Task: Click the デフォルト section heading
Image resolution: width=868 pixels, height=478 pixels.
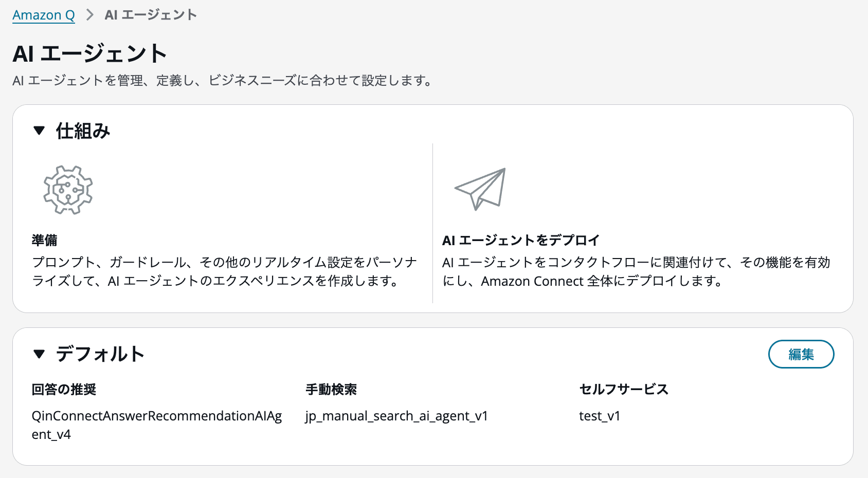Action: click(x=100, y=354)
